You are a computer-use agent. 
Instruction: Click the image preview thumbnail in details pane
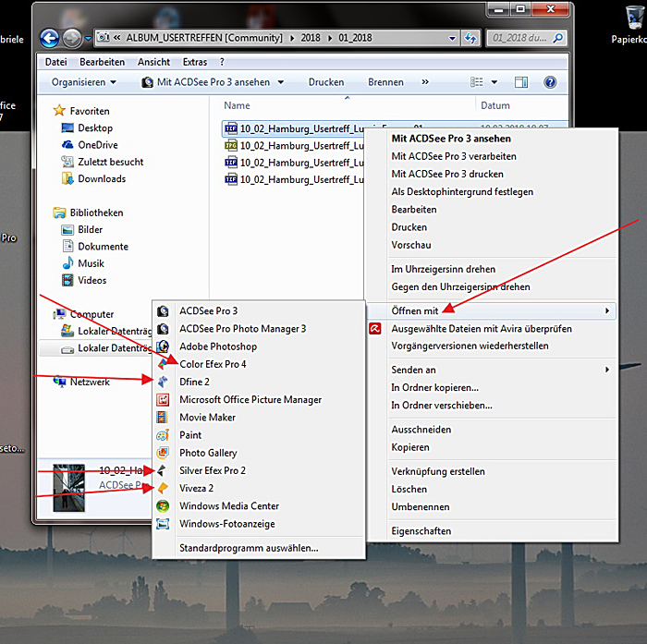coord(69,488)
